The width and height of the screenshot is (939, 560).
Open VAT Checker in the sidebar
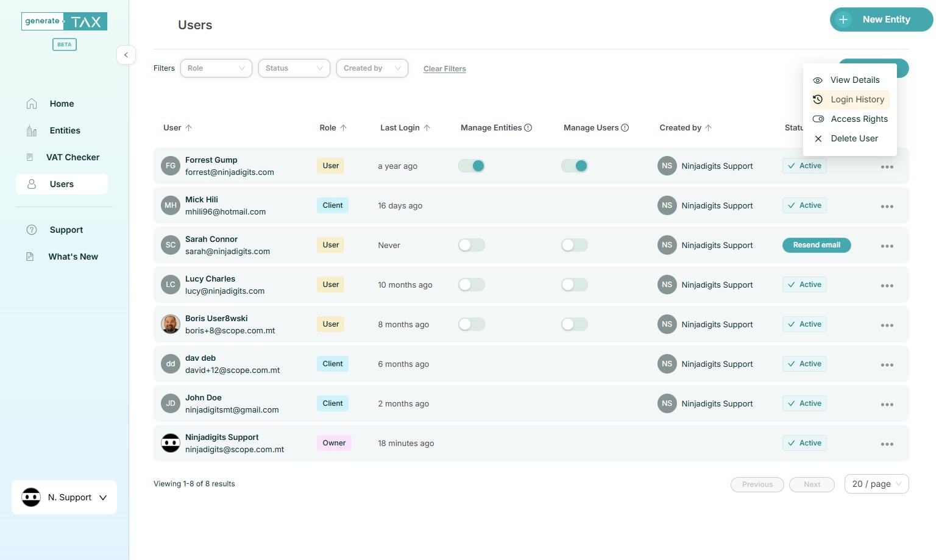73,157
